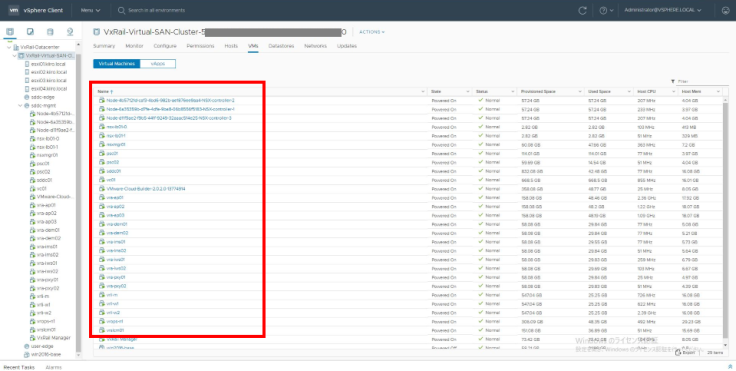Switch to the Permissions tab

[200, 46]
